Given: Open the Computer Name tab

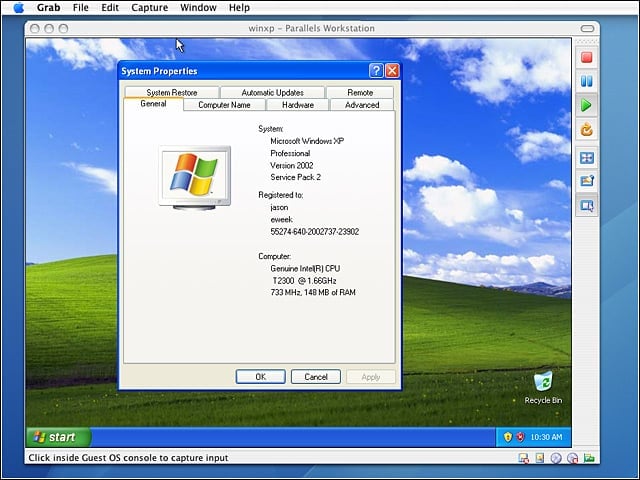Looking at the screenshot, I should [224, 105].
